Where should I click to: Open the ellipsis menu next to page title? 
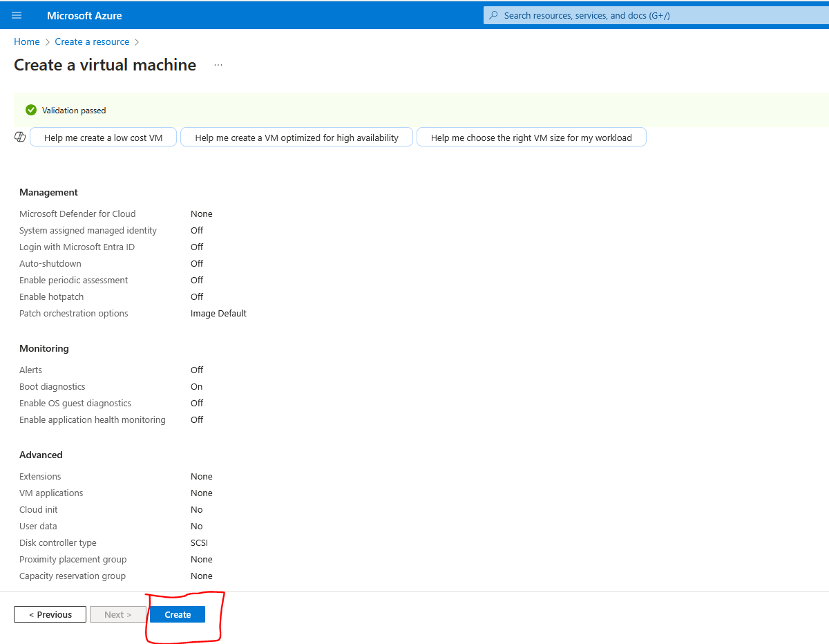click(x=218, y=65)
